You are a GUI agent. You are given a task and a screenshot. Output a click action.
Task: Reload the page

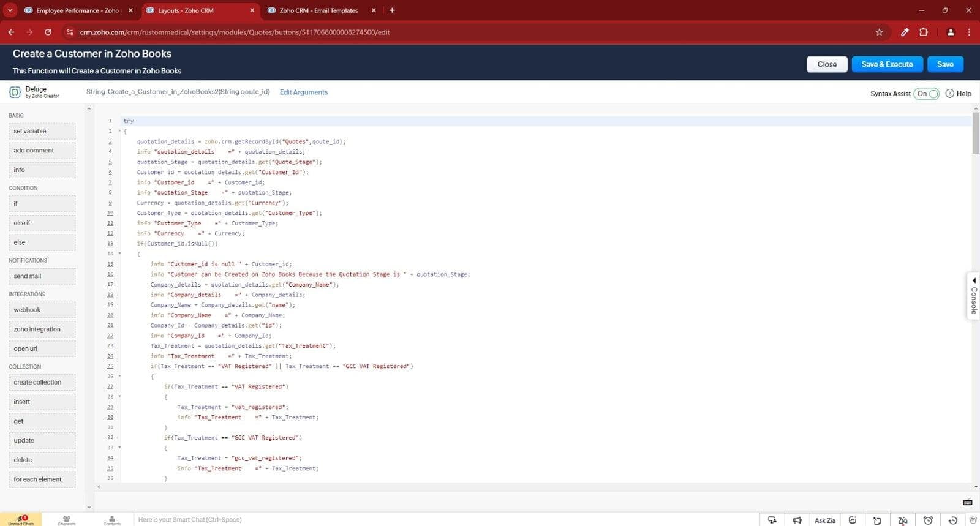tap(48, 32)
